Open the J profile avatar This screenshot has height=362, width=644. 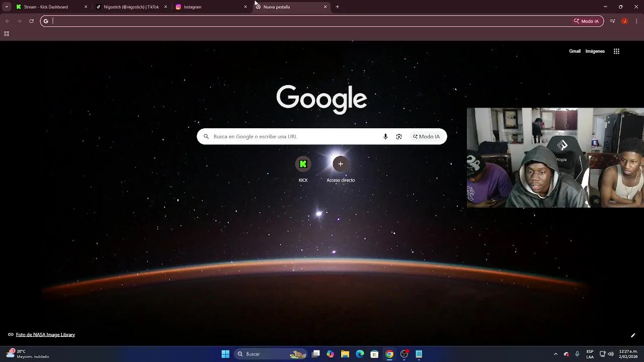[x=624, y=21]
